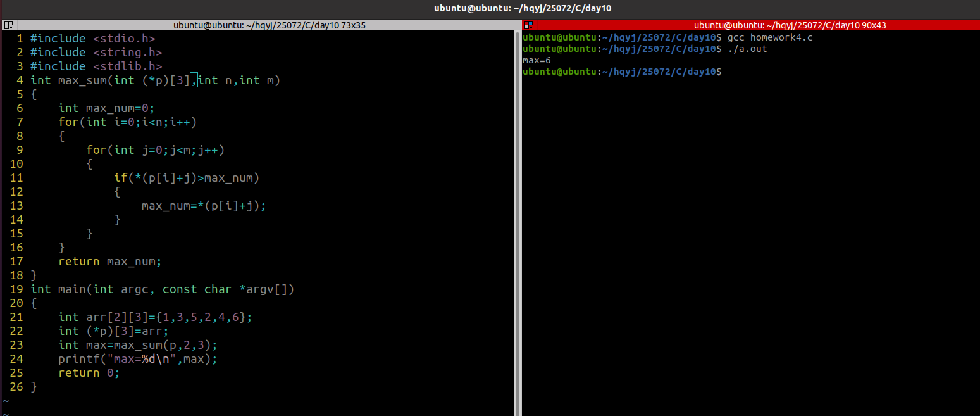Click the left pane title ending in 73x35
The image size is (980, 416).
click(x=270, y=25)
